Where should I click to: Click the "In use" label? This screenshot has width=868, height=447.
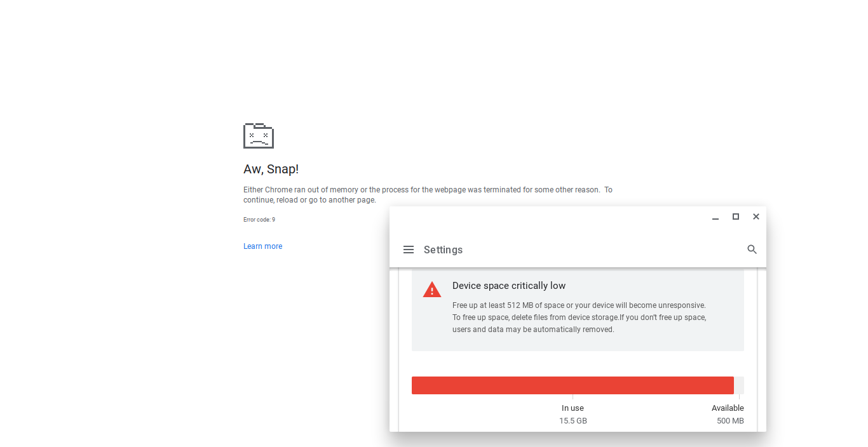[573, 408]
